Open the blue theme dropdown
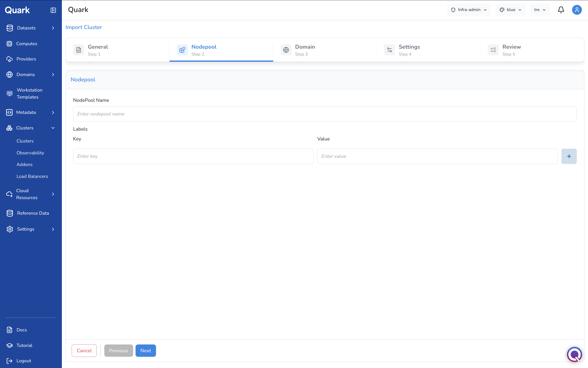Screen dimensions: 588x368 [x=511, y=10]
